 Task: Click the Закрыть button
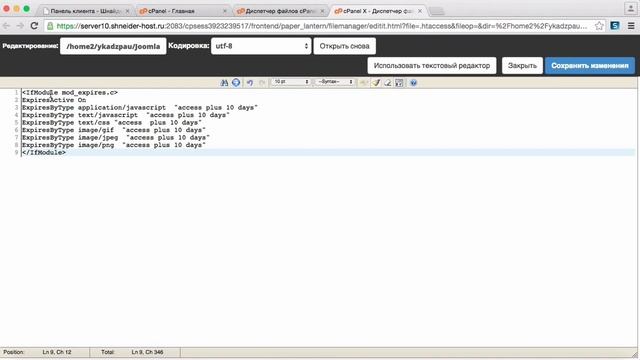pos(522,66)
